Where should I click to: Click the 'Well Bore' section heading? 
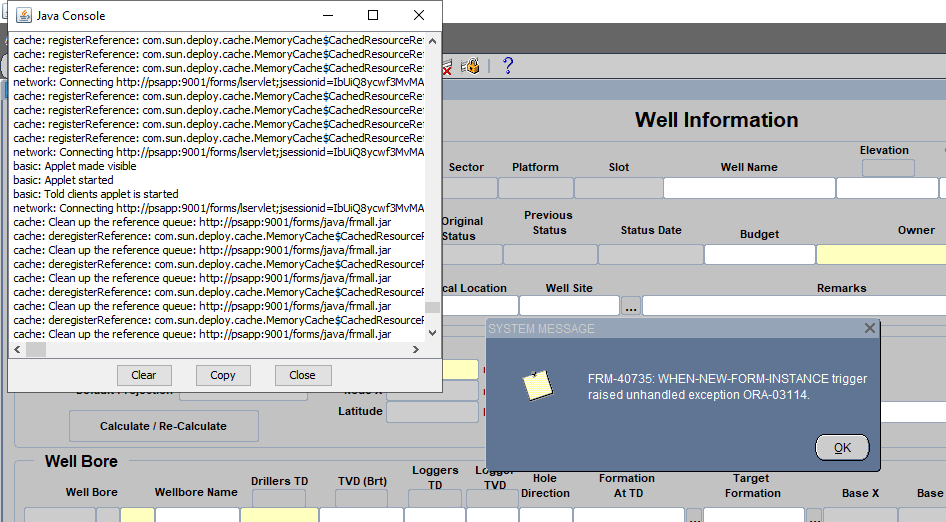pos(81,462)
